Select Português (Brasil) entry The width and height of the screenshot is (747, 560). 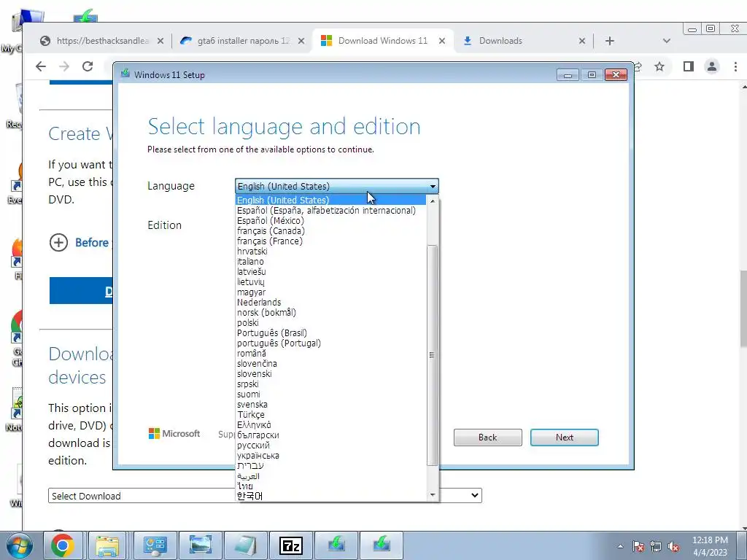(330, 332)
